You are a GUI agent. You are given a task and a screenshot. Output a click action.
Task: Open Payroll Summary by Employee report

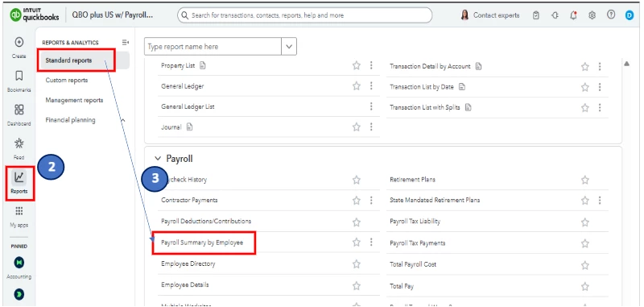coord(202,243)
